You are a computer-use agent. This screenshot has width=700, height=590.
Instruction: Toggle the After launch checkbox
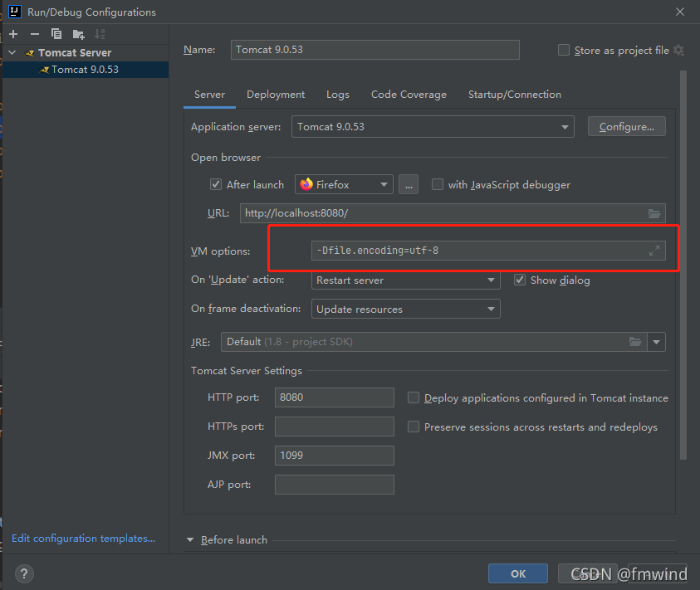(216, 185)
